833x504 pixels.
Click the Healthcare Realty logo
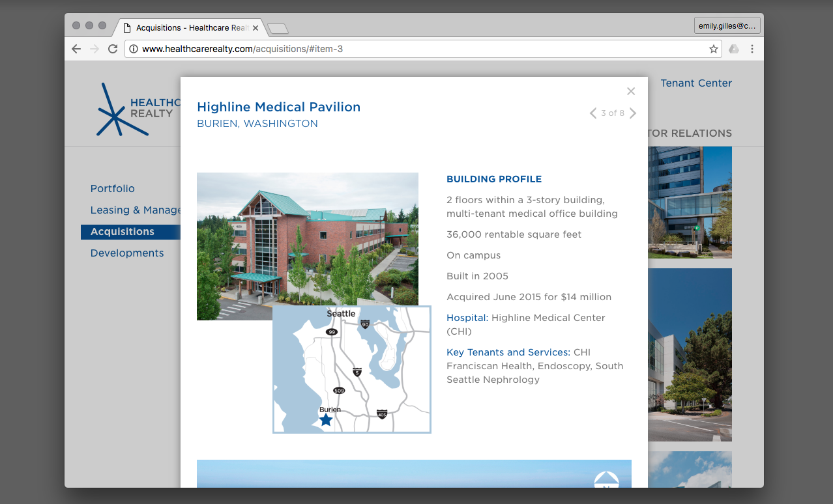coord(138,109)
